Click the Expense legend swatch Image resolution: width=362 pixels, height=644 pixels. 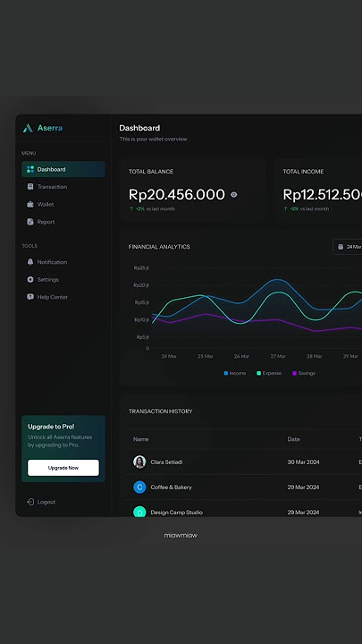point(258,373)
